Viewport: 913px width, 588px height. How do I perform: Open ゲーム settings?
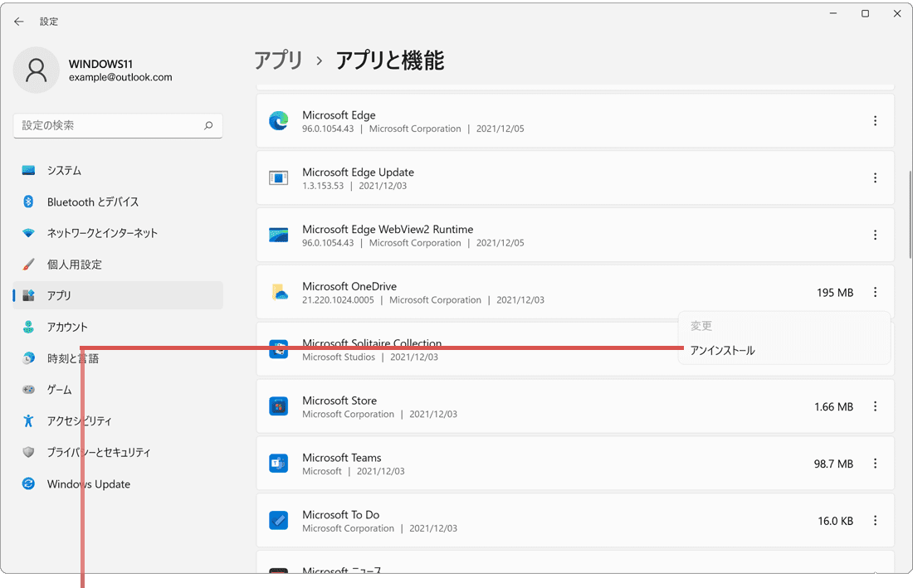point(118,389)
